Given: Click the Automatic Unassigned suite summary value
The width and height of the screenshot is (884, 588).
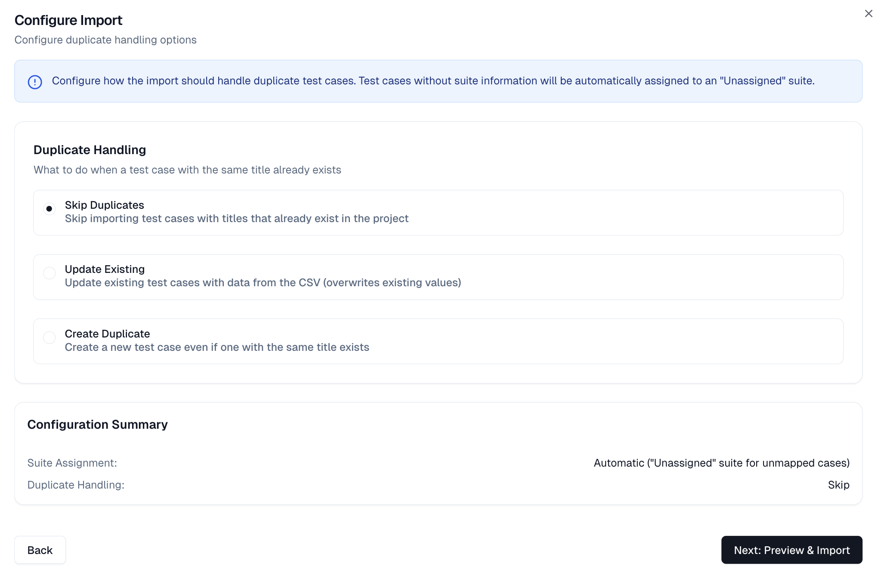Looking at the screenshot, I should pyautogui.click(x=721, y=463).
